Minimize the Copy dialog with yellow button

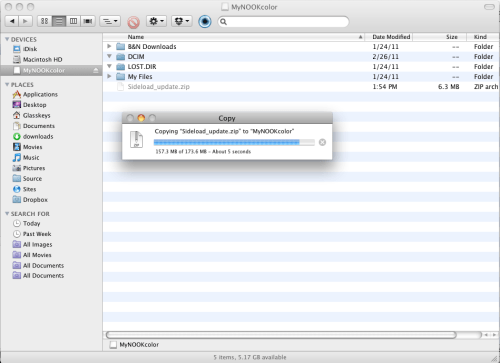(141, 118)
